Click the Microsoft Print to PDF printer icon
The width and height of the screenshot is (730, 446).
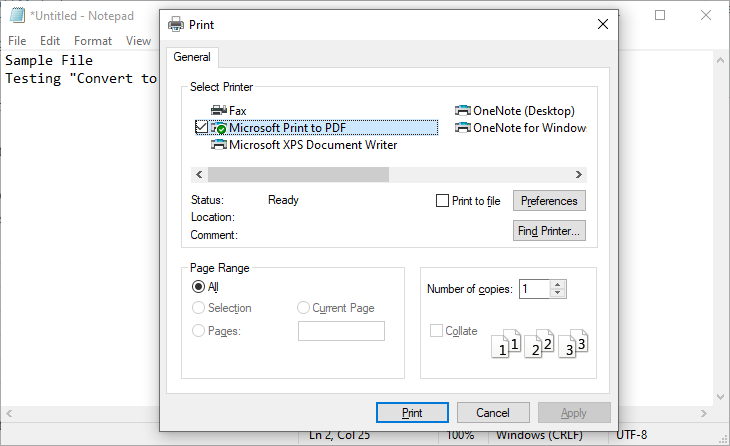(219, 128)
